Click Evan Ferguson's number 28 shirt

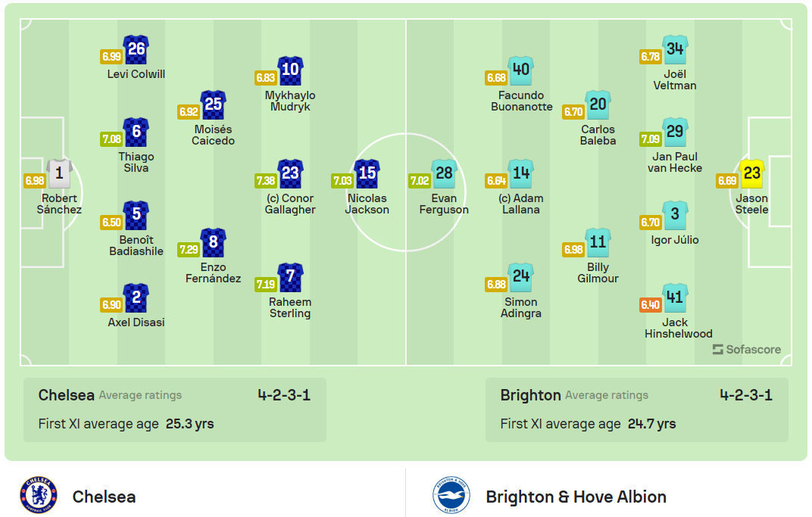point(444,173)
